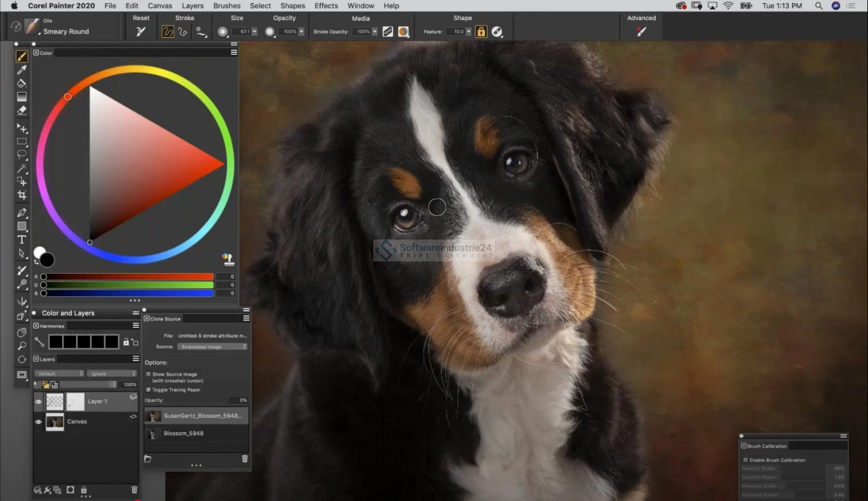The height and width of the screenshot is (501, 868).
Task: Click the red R color slider
Action: (128, 277)
